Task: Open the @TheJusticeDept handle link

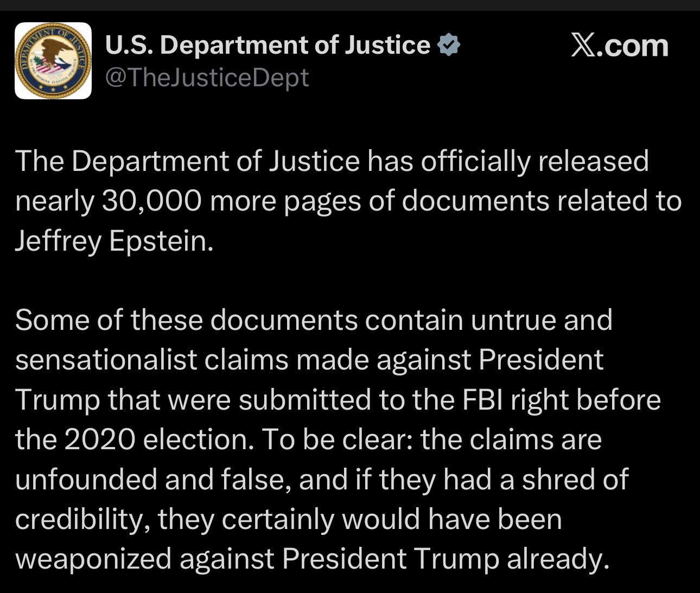Action: 207,78
